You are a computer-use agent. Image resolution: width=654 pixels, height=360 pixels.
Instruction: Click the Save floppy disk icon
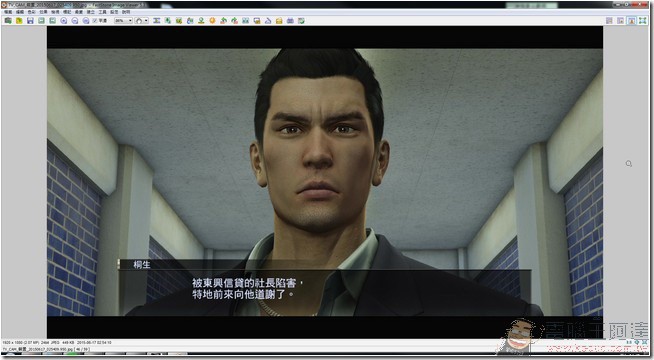(x=30, y=20)
